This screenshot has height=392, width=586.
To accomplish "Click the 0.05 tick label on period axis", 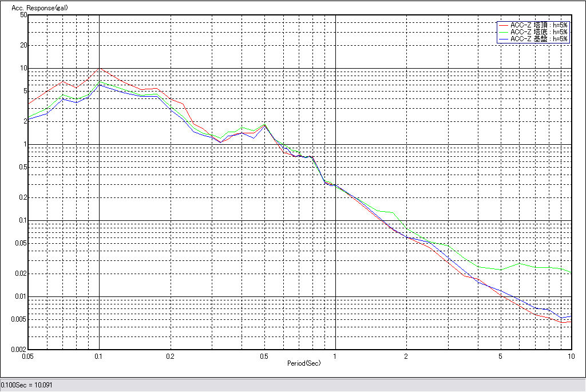I will click(27, 356).
